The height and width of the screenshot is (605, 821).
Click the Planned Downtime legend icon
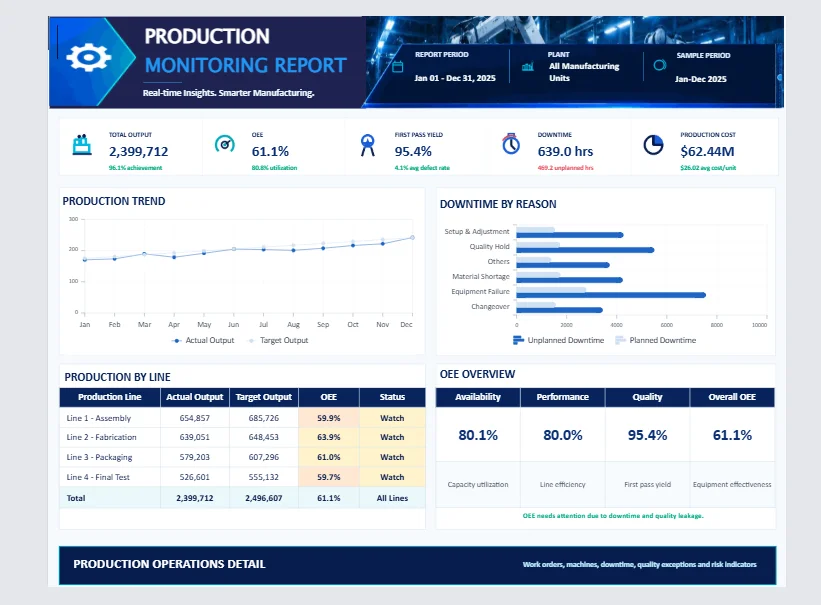pos(620,340)
